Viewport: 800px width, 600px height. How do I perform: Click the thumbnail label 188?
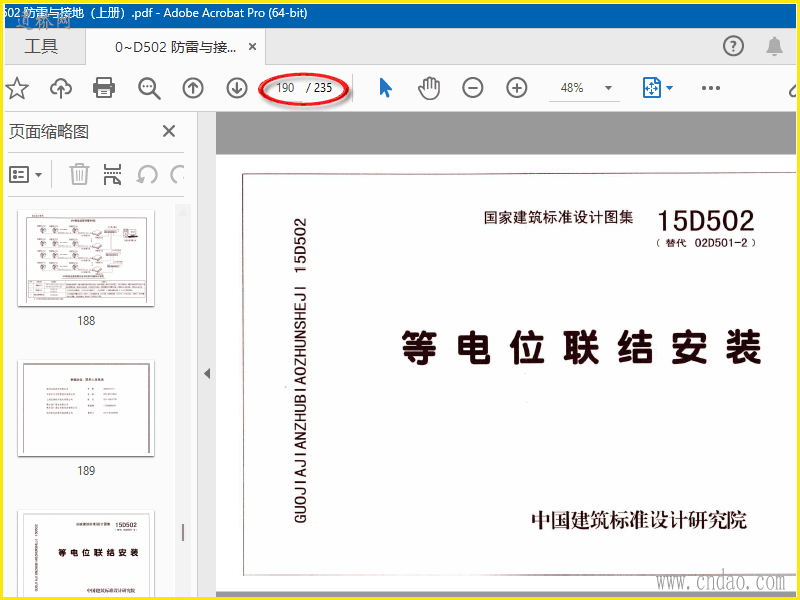86,321
